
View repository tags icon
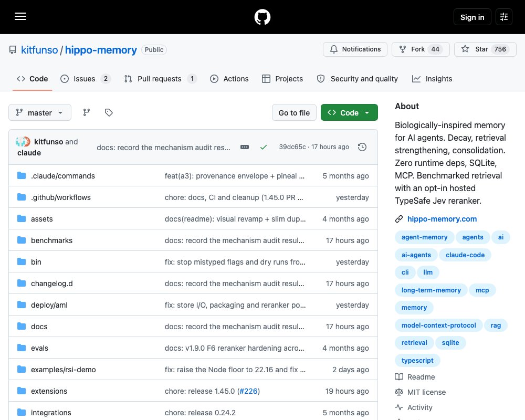tap(109, 112)
